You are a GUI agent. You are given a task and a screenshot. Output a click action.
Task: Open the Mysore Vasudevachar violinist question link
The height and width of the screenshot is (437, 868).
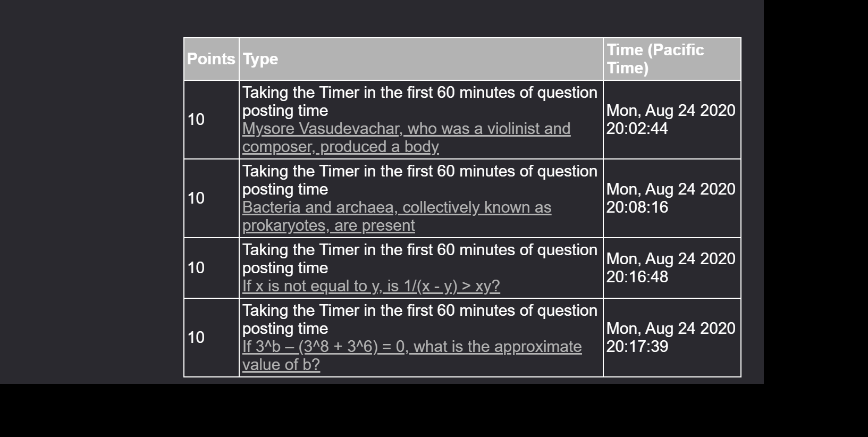(x=406, y=129)
